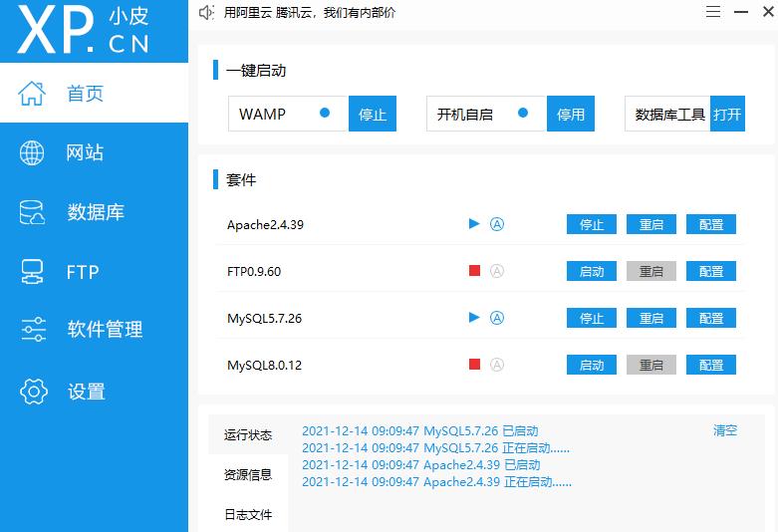Stop WAMP with the 停止 button

pyautogui.click(x=373, y=114)
